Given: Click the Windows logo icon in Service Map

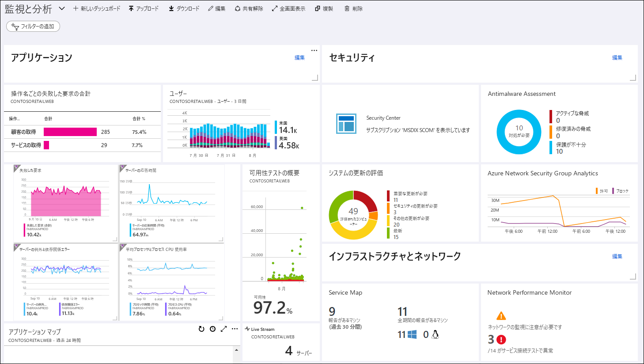Looking at the screenshot, I should click(412, 334).
